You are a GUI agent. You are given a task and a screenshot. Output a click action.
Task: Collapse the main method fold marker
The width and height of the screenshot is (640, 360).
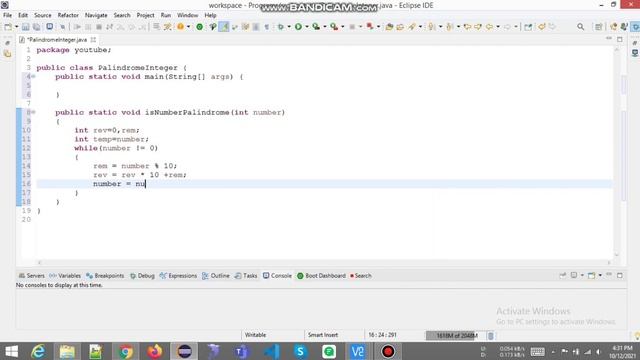[x=33, y=77]
